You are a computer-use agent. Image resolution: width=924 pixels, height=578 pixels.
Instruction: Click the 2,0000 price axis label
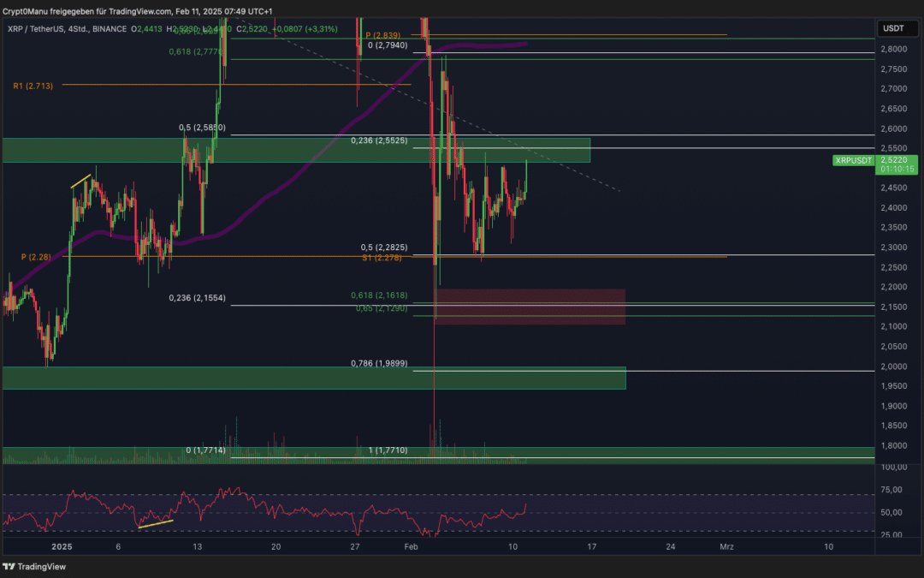(893, 366)
